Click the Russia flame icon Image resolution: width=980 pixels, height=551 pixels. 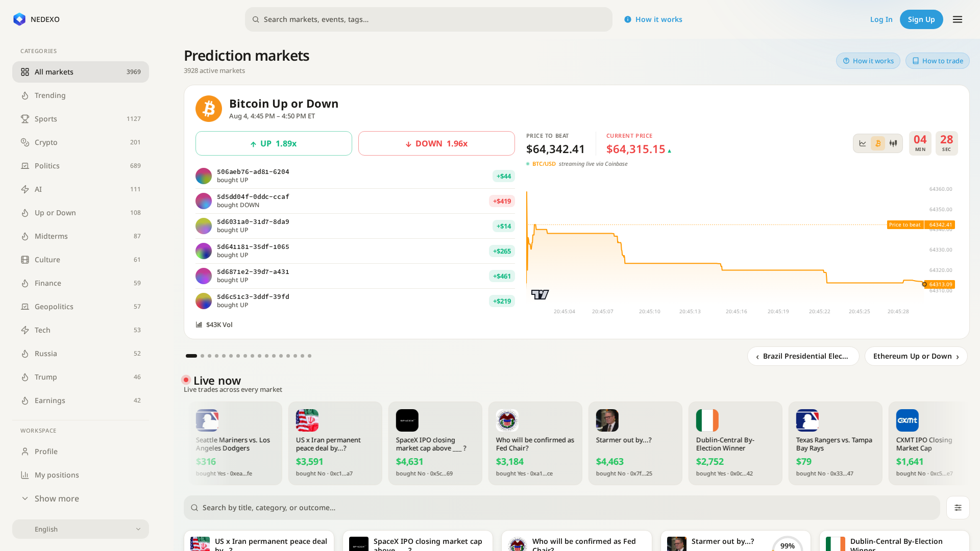[25, 354]
